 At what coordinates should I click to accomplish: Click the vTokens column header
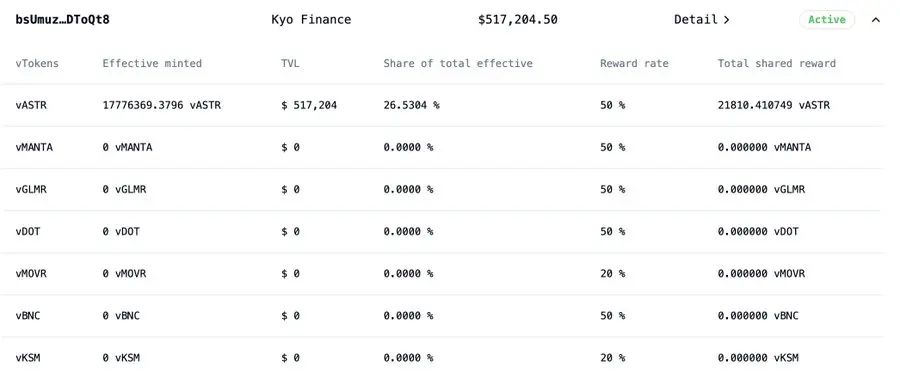coord(37,63)
